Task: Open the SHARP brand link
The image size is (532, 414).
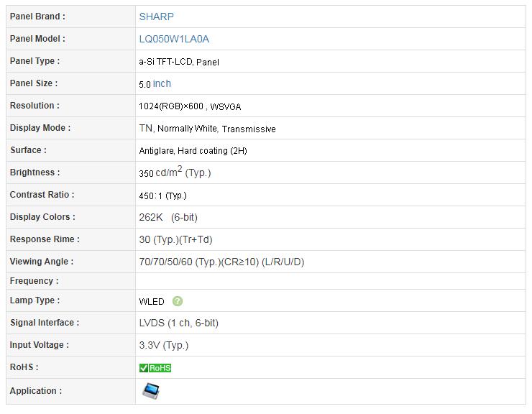Action: [157, 17]
